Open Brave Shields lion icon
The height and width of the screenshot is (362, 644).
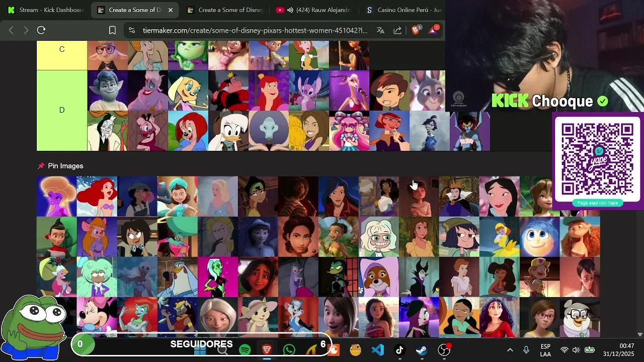tap(416, 30)
